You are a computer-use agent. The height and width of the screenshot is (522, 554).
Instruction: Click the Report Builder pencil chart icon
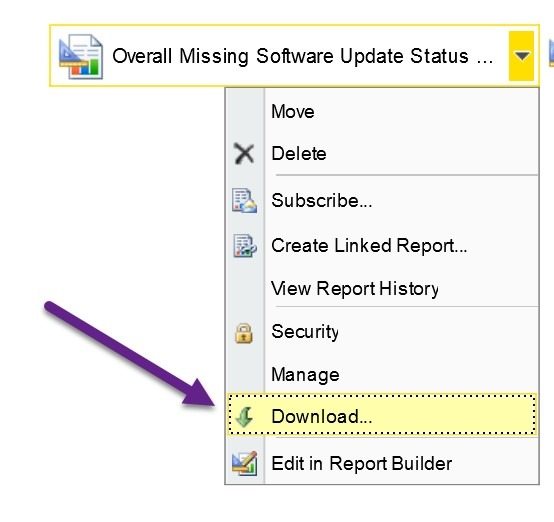(244, 463)
